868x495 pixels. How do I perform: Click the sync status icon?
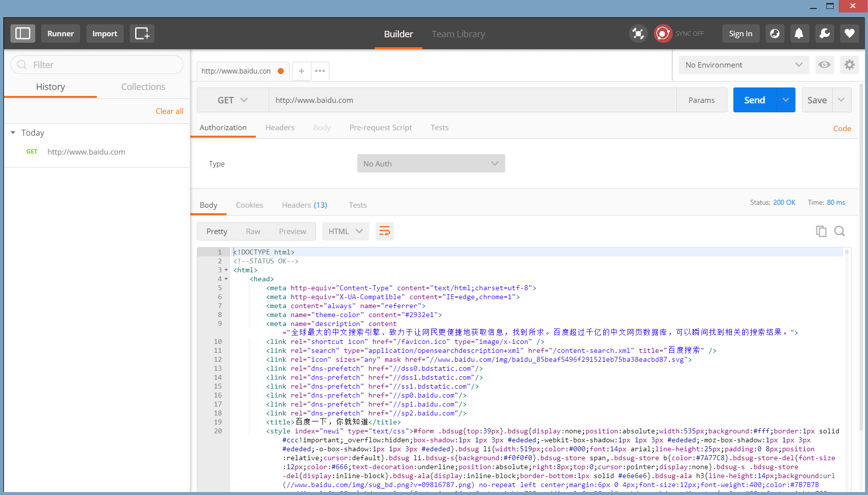(x=663, y=33)
